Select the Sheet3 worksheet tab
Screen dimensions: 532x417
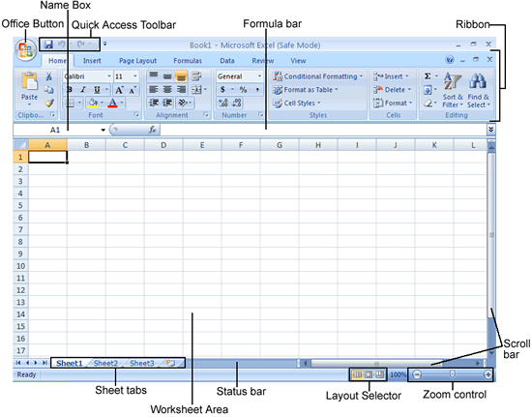142,364
